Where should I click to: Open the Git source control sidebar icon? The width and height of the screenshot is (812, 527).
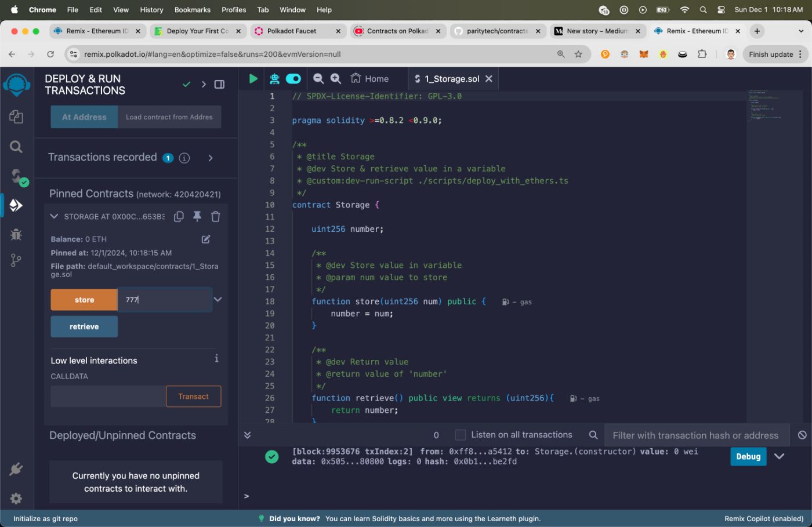click(16, 261)
